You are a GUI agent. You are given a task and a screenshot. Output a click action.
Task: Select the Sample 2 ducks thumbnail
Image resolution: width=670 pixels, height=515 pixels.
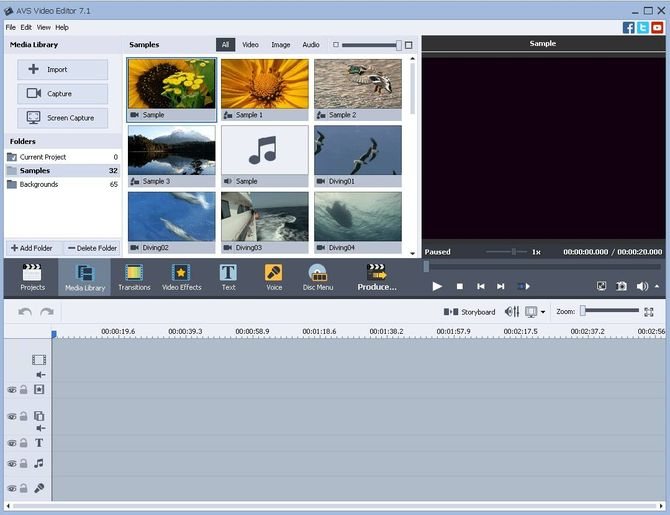tap(358, 90)
